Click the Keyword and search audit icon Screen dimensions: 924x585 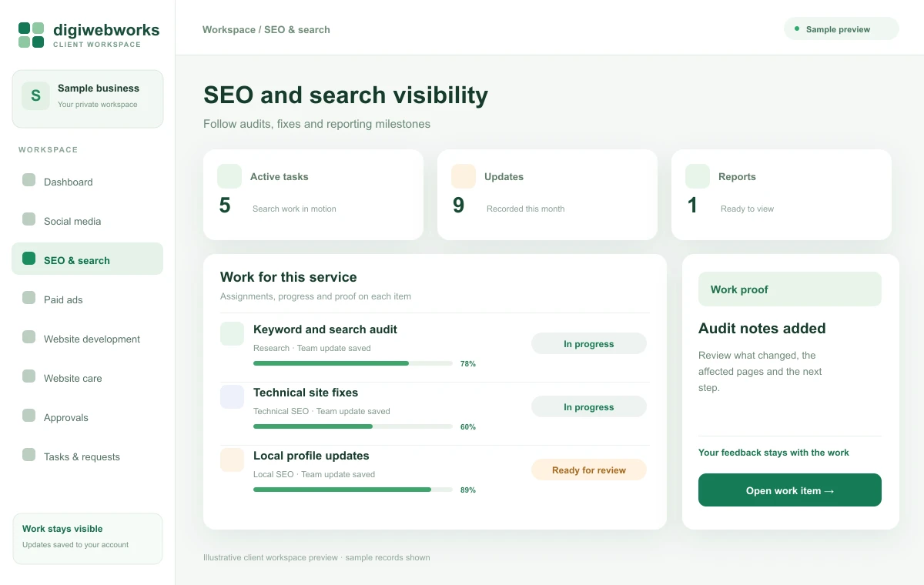pyautogui.click(x=232, y=334)
